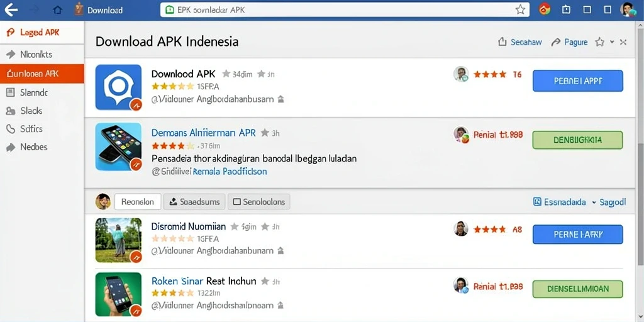Screen dimensions: 644x322
Task: Click the user profile avatar in toolbar
Action: (x=628, y=9)
